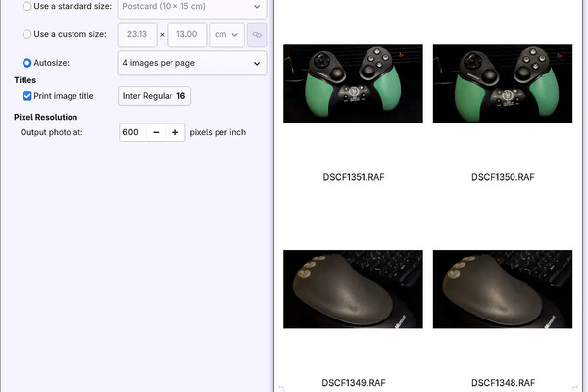
Task: Open the 'Inter Regular 16' font chooser
Action: [154, 96]
